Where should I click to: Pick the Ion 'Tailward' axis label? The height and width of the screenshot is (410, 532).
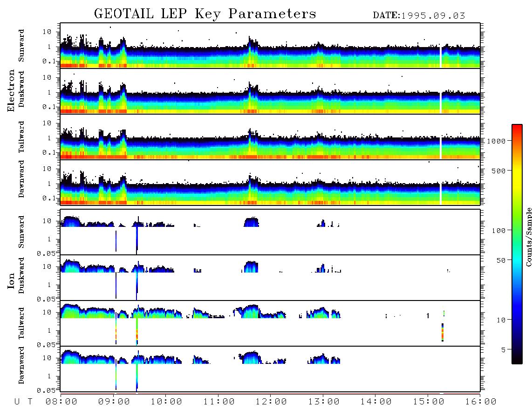(x=21, y=323)
